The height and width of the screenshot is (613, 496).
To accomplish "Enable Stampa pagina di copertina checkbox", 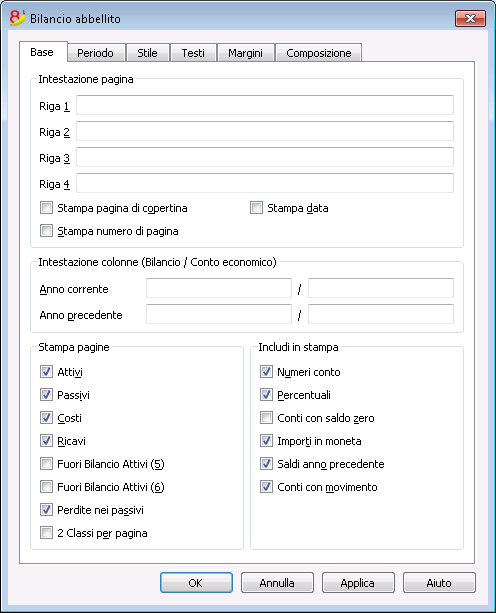I will coord(47,208).
